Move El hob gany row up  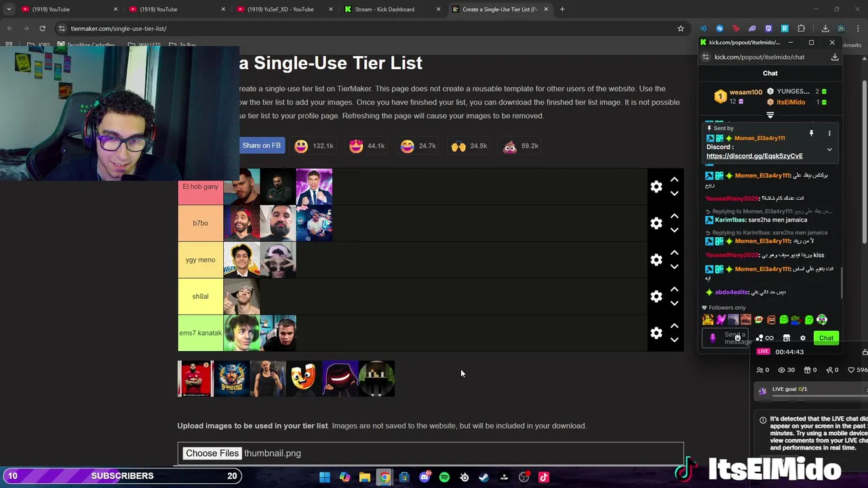click(674, 180)
